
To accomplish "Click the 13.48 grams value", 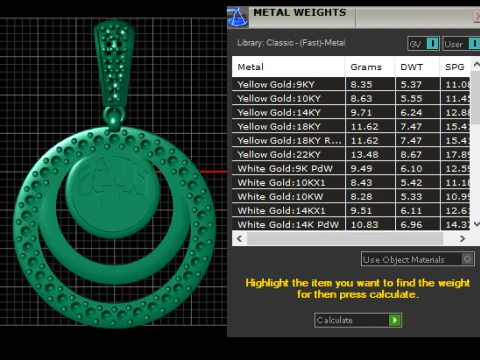I will (364, 154).
